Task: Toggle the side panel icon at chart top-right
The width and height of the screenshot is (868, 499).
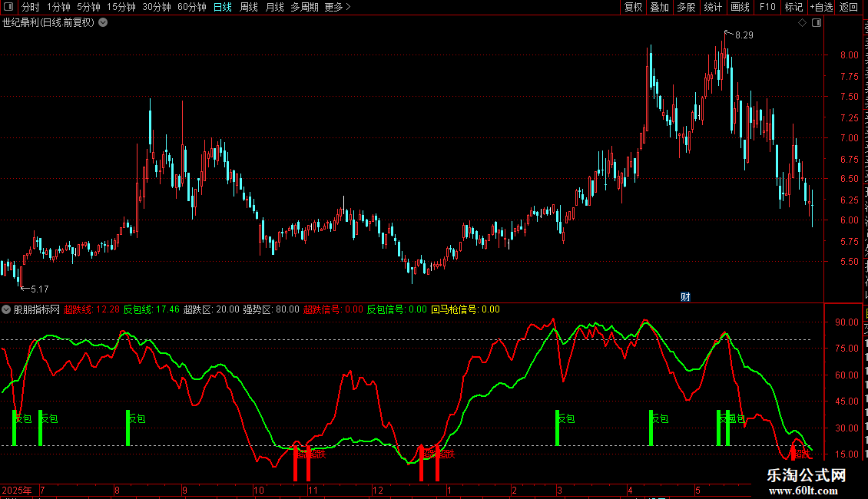Action: [x=817, y=23]
